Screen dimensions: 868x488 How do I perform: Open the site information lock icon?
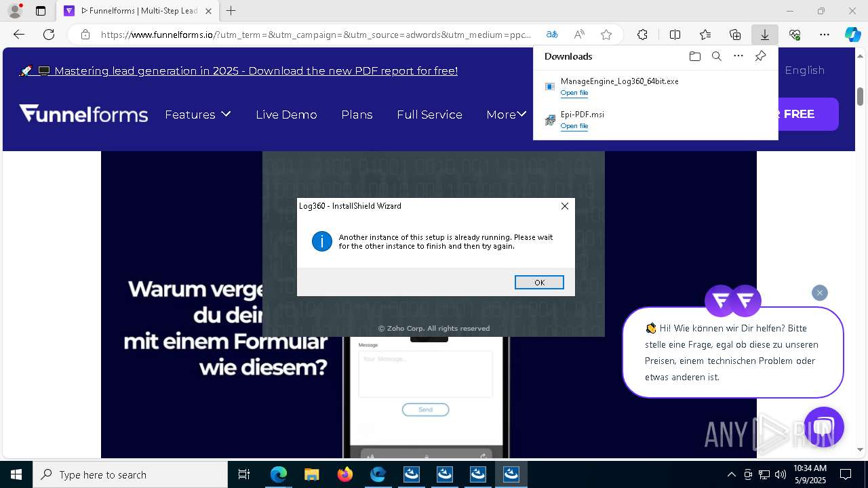coord(85,35)
